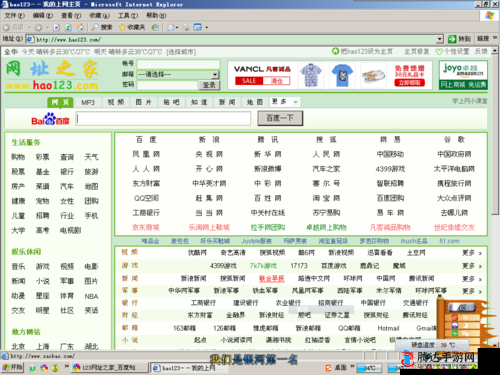The height and width of the screenshot is (375, 500).
Task: Click the 百度一下 search button
Action: (280, 118)
